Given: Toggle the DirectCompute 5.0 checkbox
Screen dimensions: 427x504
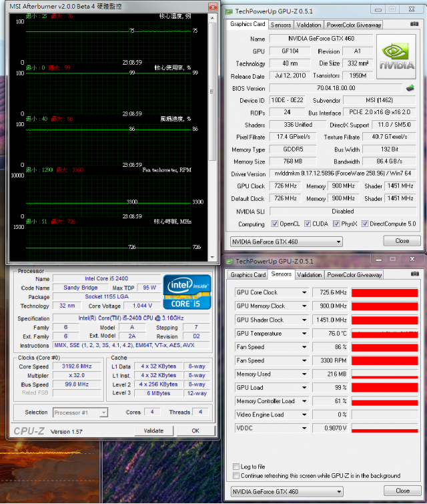Looking at the screenshot, I should [365, 224].
